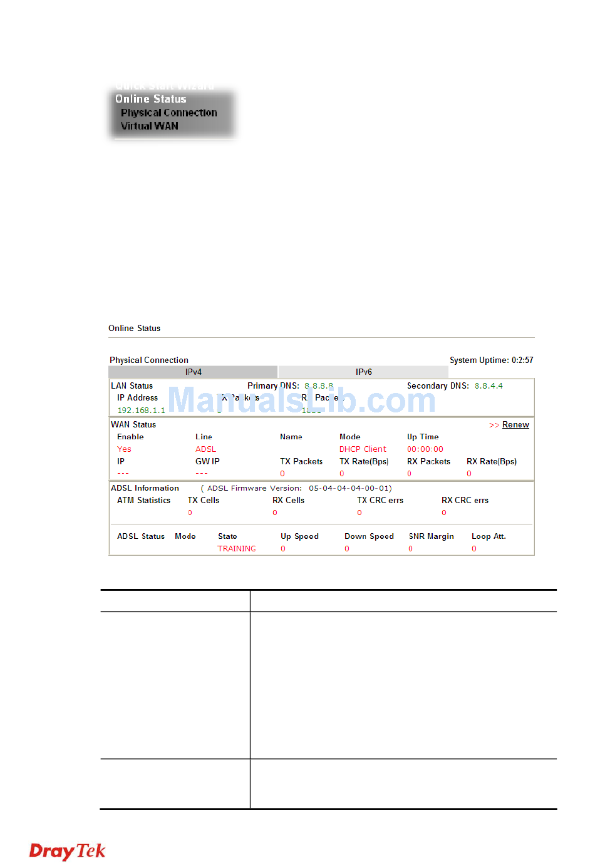Click the ADSL value under Line

(205, 449)
